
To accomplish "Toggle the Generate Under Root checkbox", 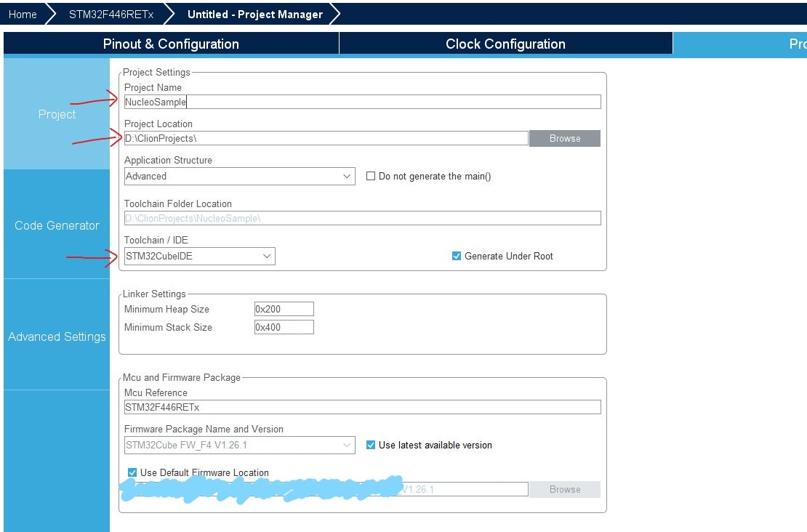I will pos(456,257).
